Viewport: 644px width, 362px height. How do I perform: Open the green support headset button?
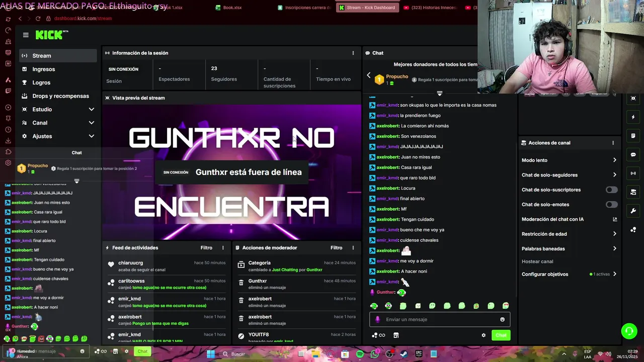click(x=629, y=331)
